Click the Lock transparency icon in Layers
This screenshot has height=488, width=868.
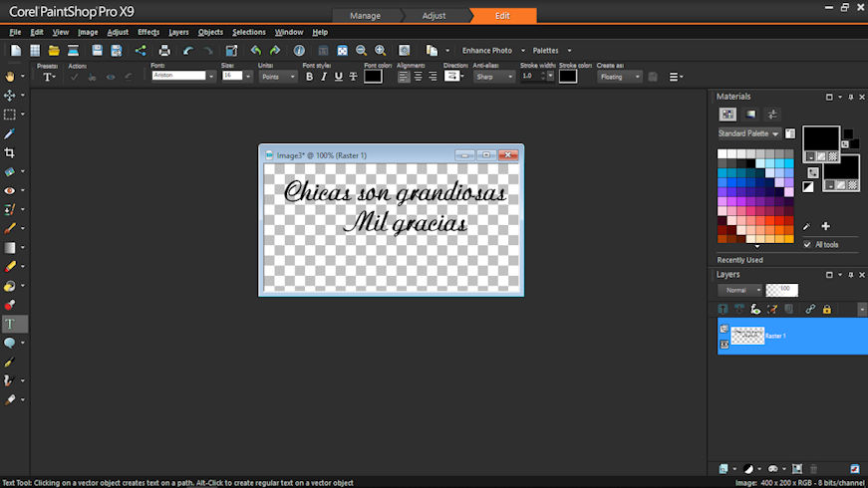point(827,310)
